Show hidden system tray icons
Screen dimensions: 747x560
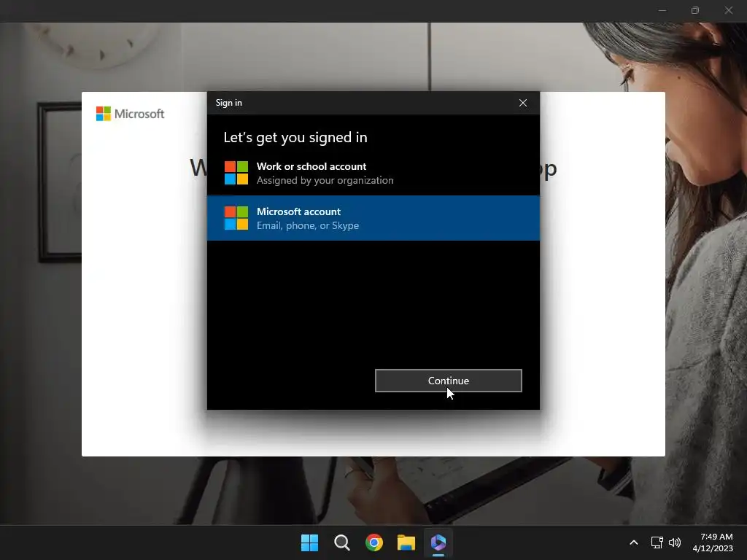pyautogui.click(x=634, y=542)
